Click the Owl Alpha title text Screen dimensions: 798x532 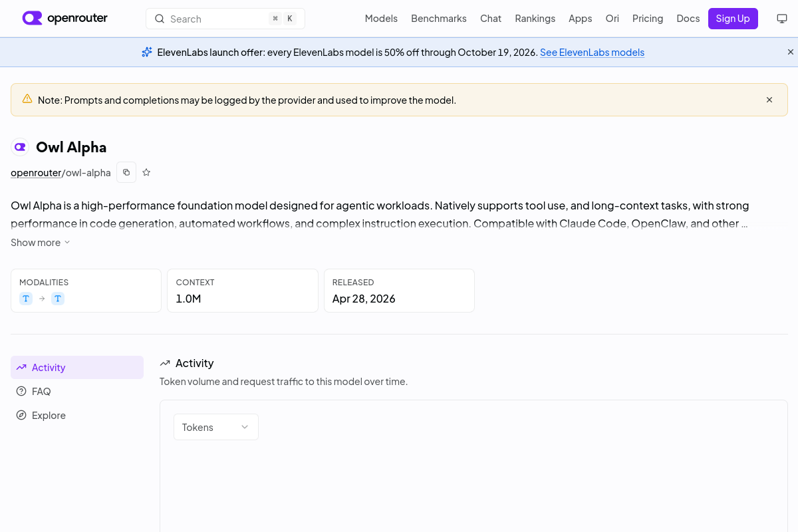pyautogui.click(x=71, y=147)
